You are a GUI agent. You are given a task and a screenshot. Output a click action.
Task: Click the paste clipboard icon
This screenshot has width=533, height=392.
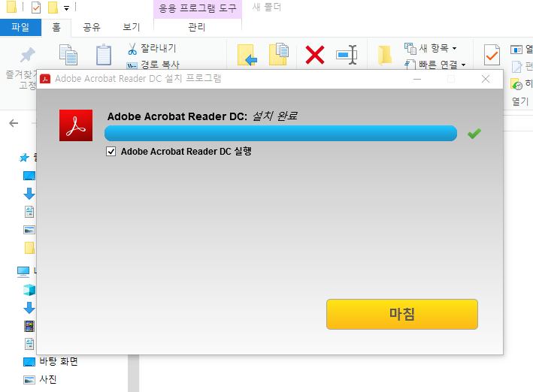click(104, 54)
